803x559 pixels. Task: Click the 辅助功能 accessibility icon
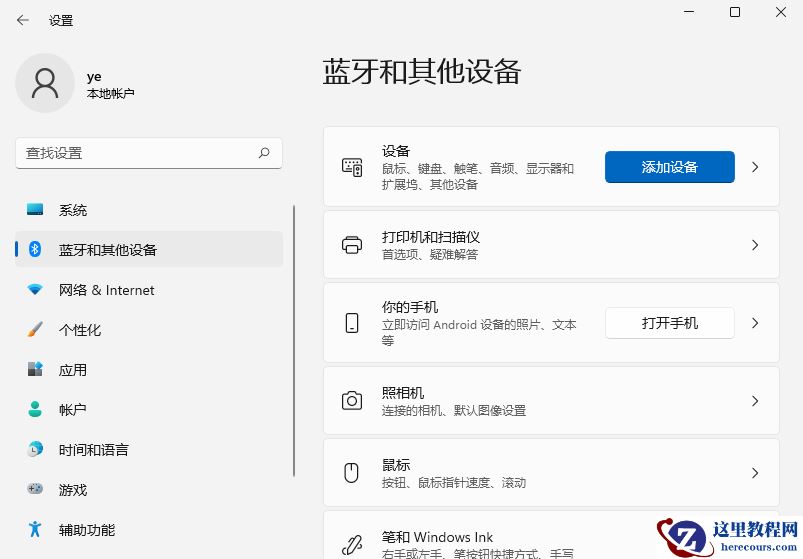click(35, 529)
